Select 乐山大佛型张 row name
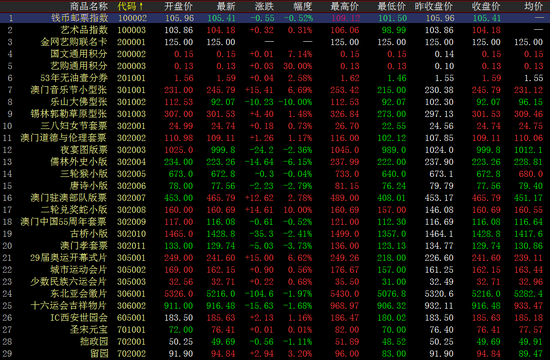Image resolution: width=550 pixels, height=360 pixels. 79,102
